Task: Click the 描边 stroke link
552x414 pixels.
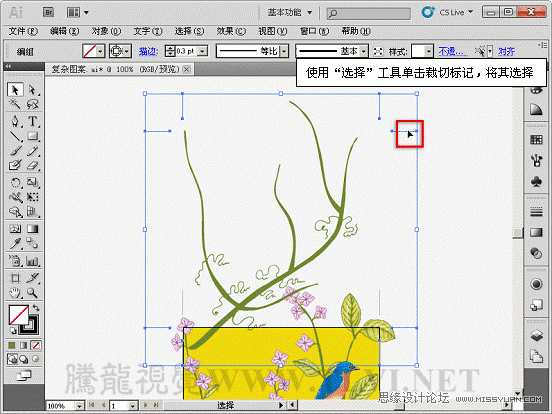Action: (148, 51)
